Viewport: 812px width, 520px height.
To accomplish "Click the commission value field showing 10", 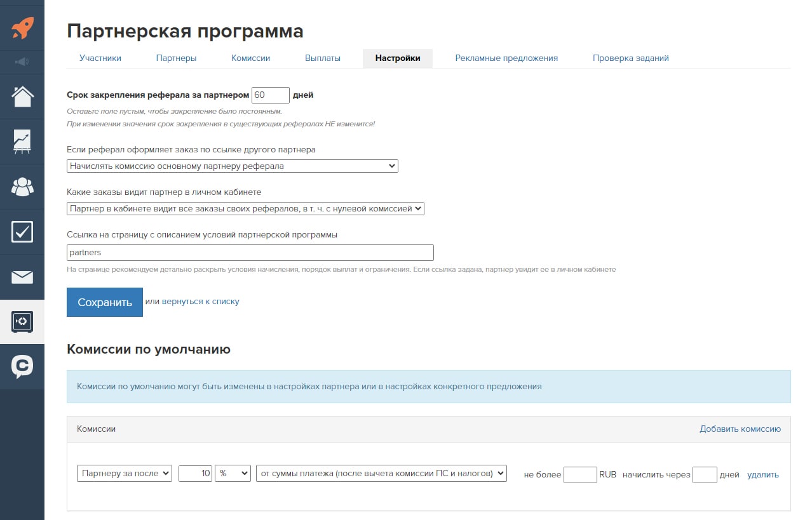I will pyautogui.click(x=195, y=474).
